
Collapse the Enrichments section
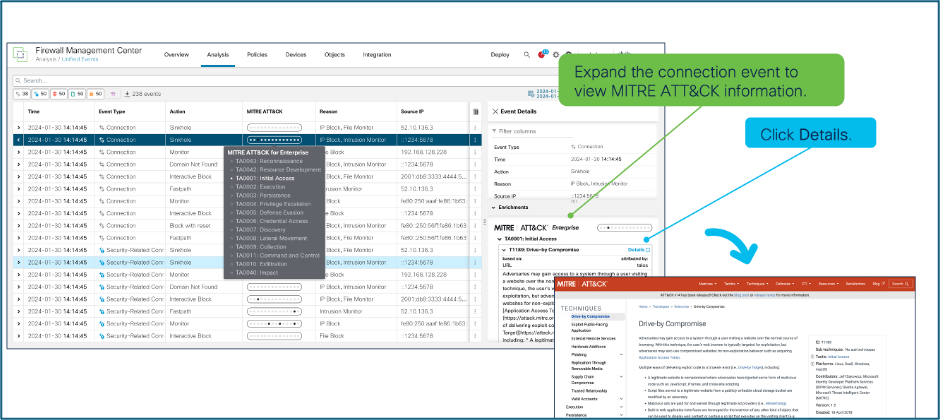pyautogui.click(x=493, y=207)
